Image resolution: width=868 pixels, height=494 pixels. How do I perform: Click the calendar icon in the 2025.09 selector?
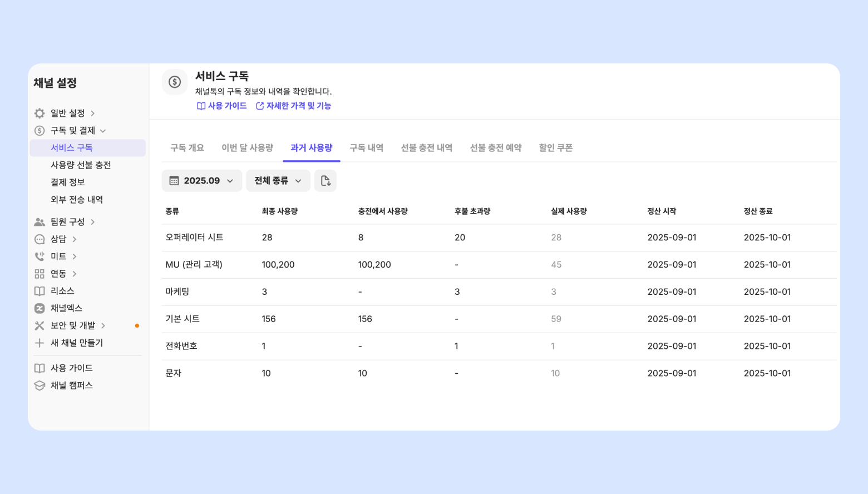(x=174, y=181)
